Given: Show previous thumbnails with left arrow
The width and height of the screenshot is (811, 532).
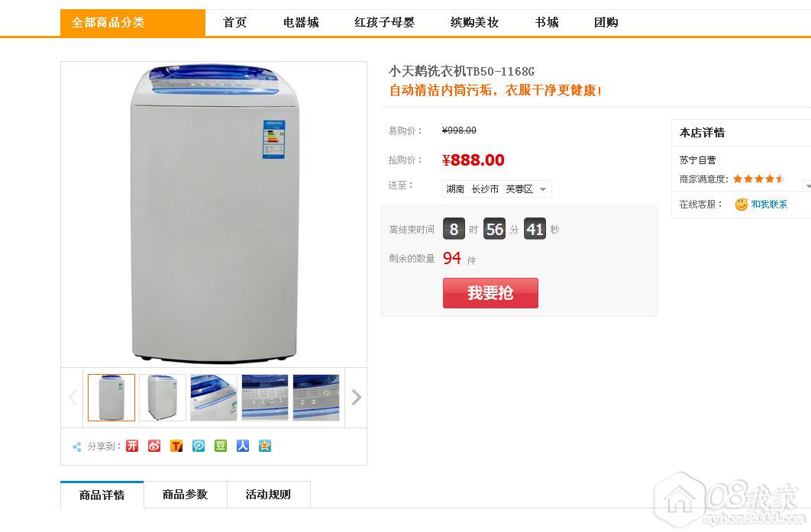Looking at the screenshot, I should [73, 397].
